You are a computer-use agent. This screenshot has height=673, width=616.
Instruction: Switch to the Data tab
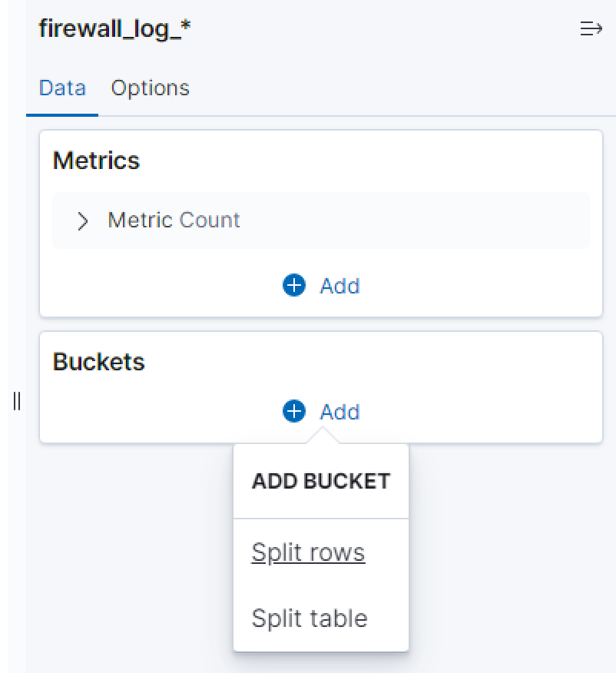tap(62, 88)
